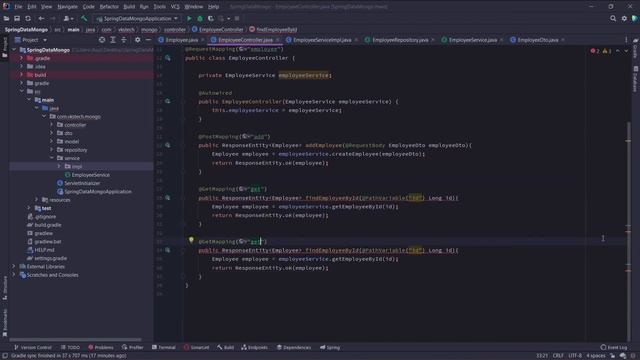Save all using the floppy disk icon
The width and height of the screenshot is (640, 360).
(x=17, y=18)
